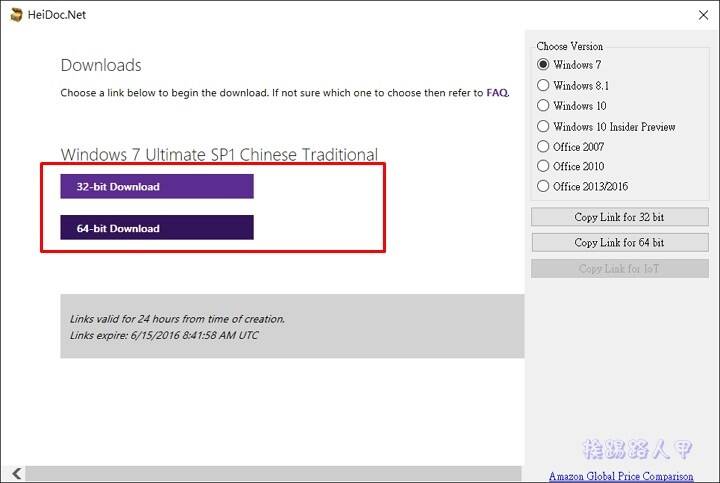Click the HeiDoc.Net app icon in title bar
The height and width of the screenshot is (483, 720).
tap(16, 15)
